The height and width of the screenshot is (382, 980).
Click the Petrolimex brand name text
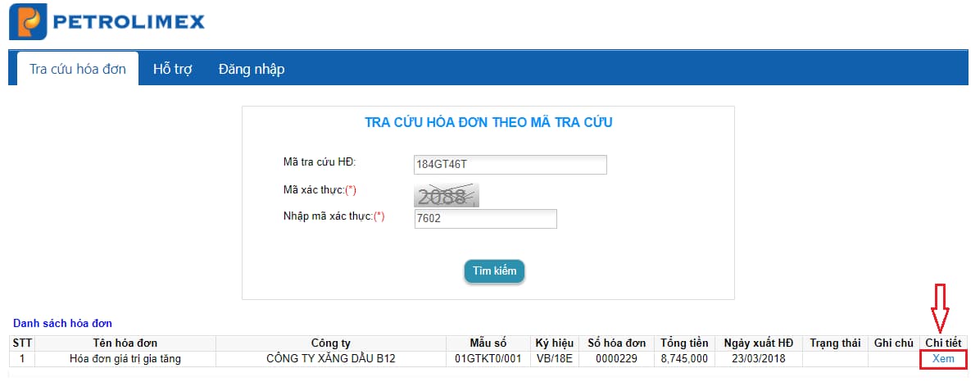coord(129,22)
